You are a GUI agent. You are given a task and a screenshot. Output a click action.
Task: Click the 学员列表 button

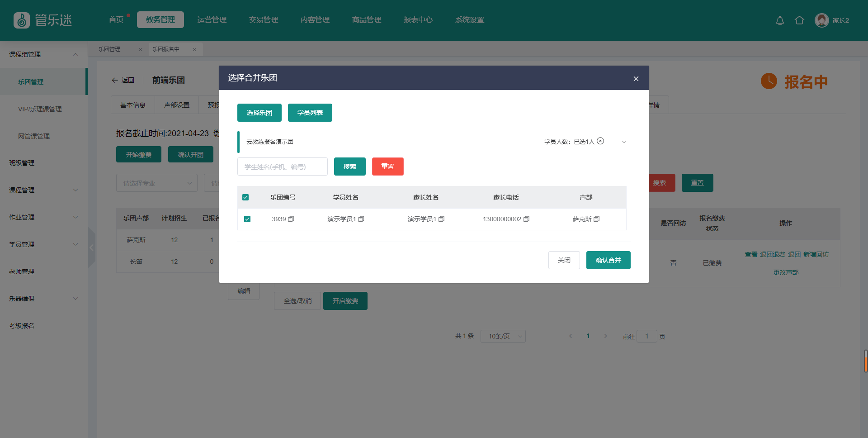[x=310, y=113]
